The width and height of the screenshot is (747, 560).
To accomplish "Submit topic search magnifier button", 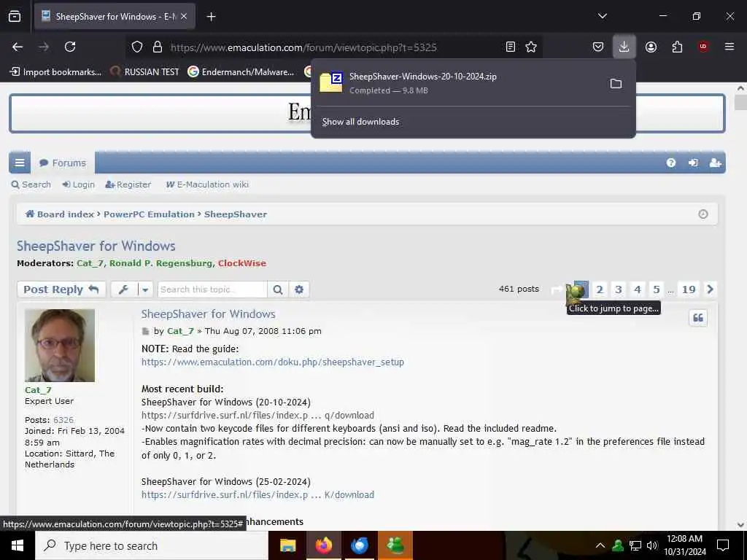I will point(278,289).
